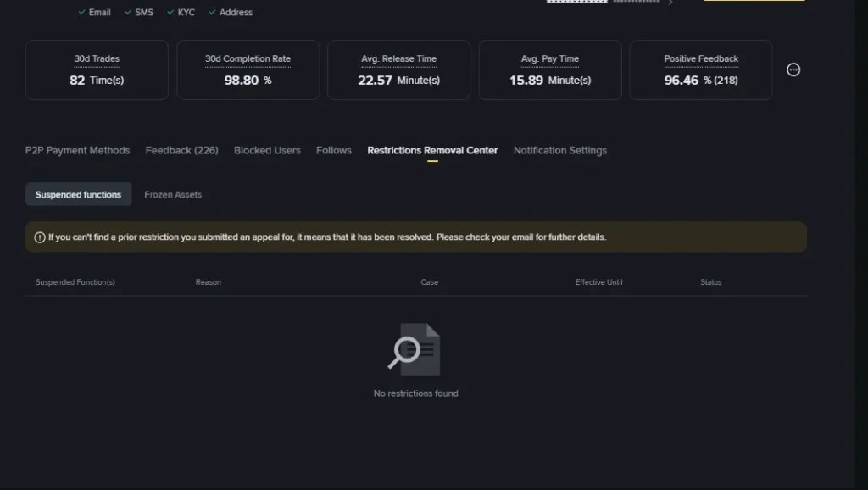Click the Address verification checkmark icon
The height and width of the screenshot is (490, 868).
click(213, 13)
